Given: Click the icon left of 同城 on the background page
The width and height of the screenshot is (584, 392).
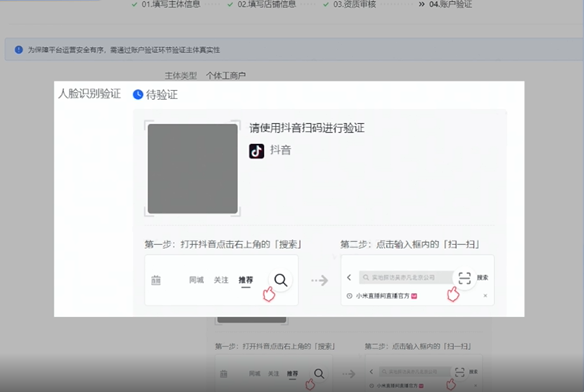Looking at the screenshot, I should click(223, 374).
